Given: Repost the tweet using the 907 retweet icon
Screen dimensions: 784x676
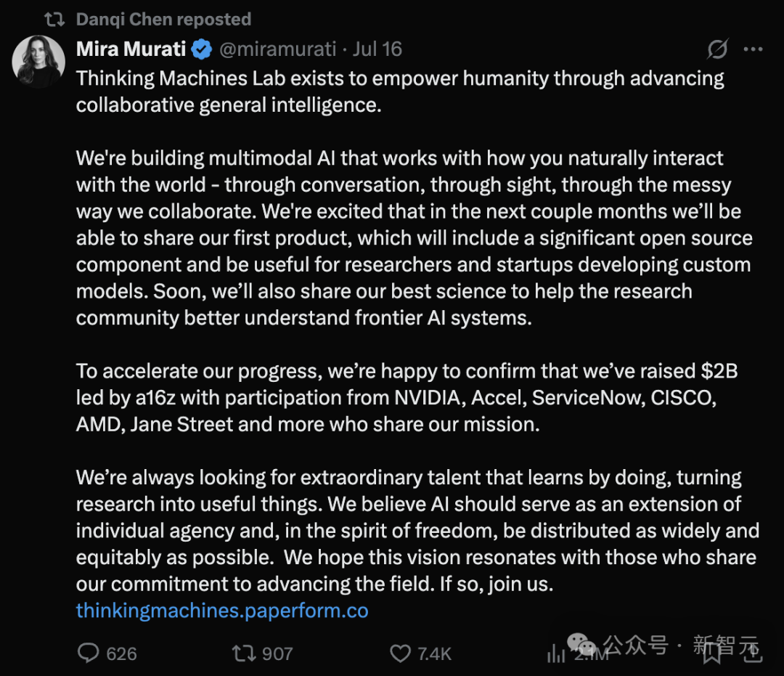Looking at the screenshot, I should (x=244, y=653).
